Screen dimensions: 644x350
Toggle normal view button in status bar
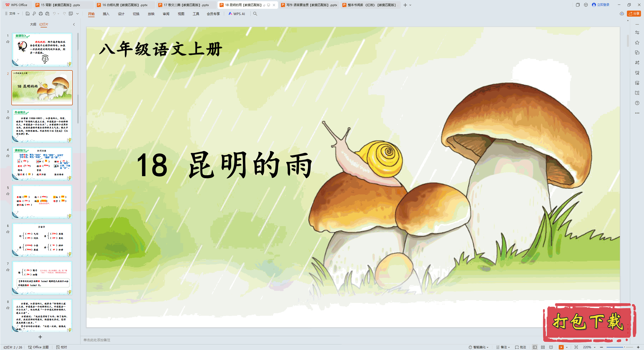[x=535, y=347]
